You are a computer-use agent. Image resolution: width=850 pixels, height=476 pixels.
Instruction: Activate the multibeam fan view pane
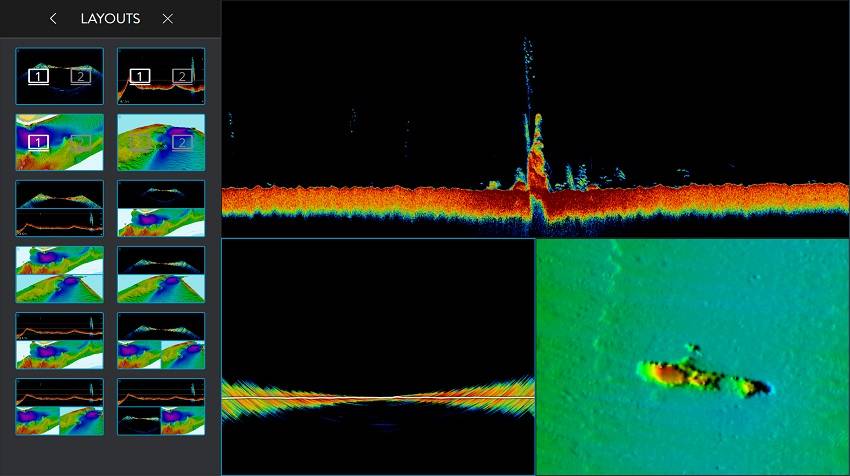coord(377,357)
